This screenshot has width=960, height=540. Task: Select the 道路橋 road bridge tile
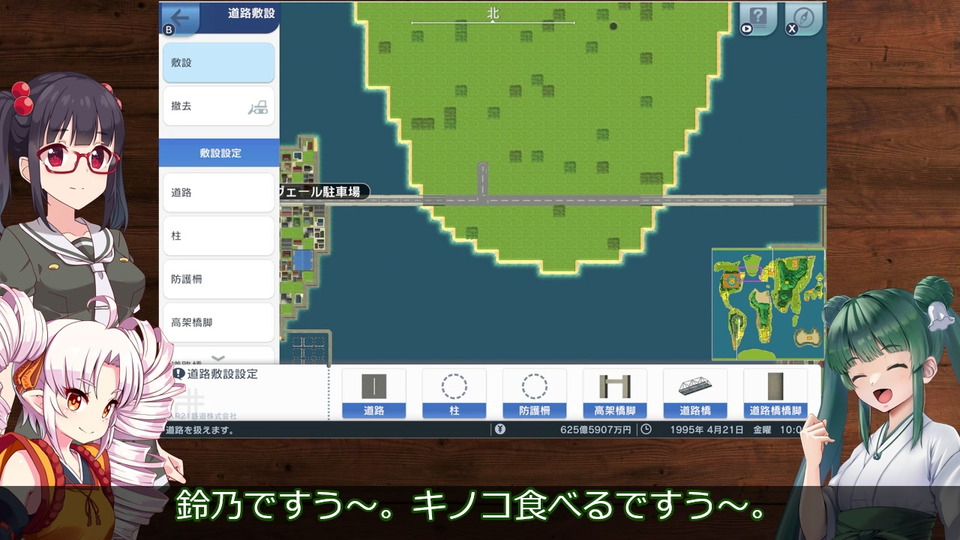tap(694, 394)
